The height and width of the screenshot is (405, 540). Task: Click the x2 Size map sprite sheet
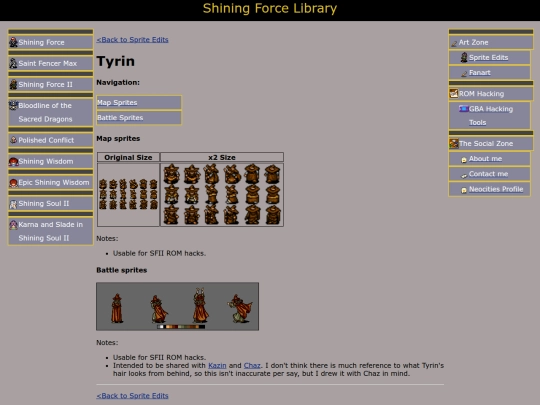coord(222,195)
